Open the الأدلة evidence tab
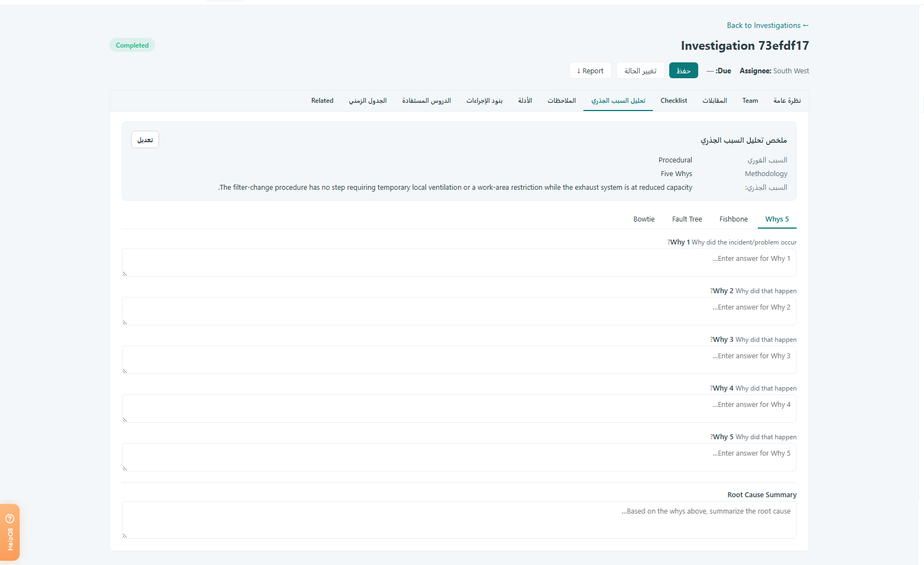Viewport: 924px width, 565px height. (525, 101)
